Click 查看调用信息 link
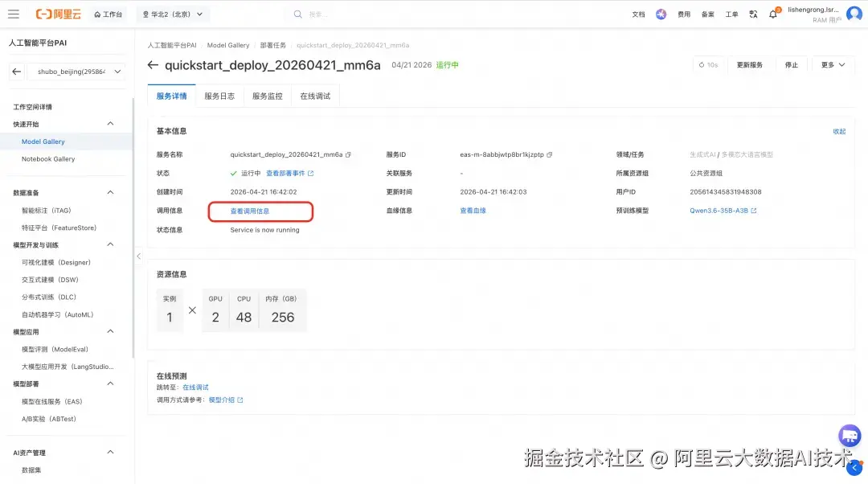Screen dimensions: 868x484 (250, 211)
